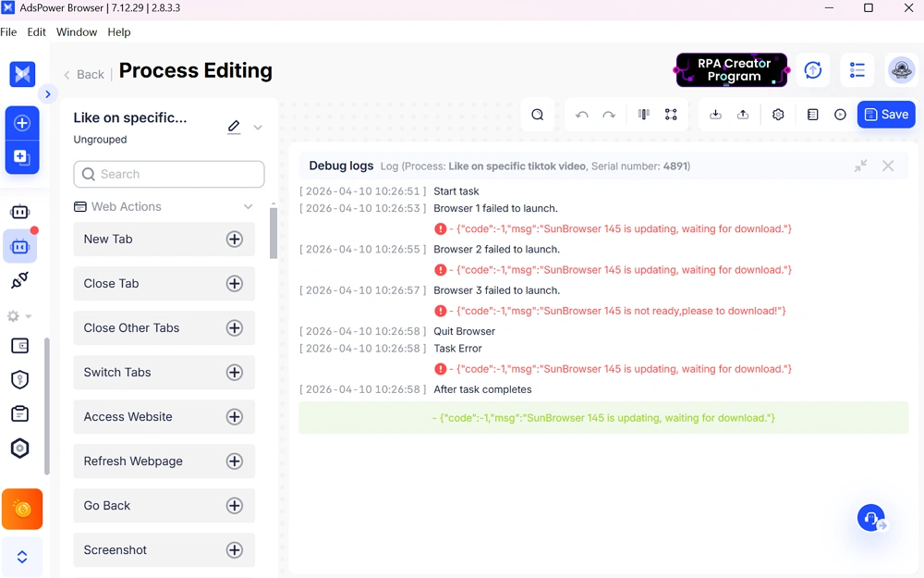Click the export (upload arrow) toolbar icon
The height and width of the screenshot is (578, 924).
tap(743, 115)
